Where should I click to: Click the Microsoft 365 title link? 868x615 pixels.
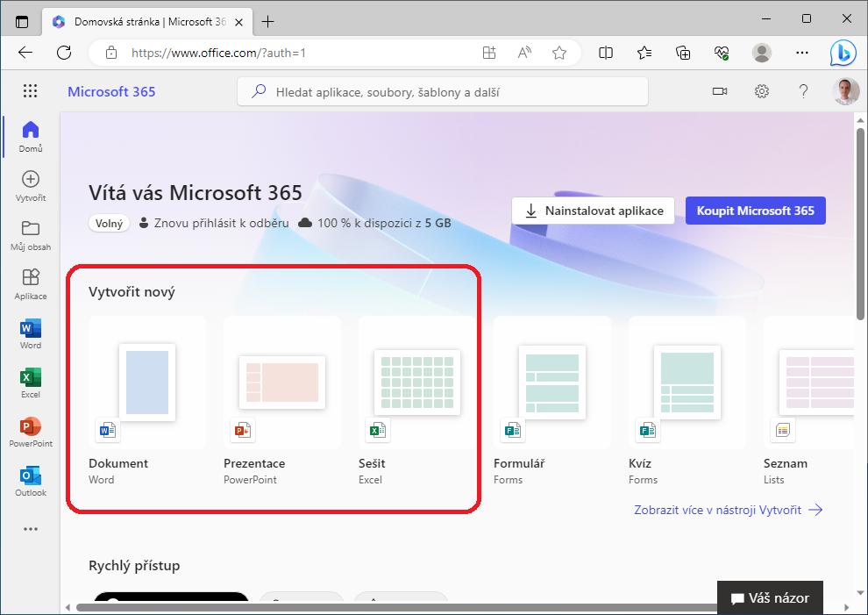click(111, 91)
